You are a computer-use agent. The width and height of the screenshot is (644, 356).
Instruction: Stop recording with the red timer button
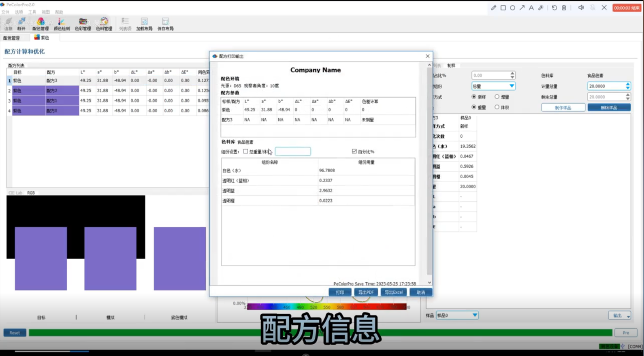click(x=627, y=8)
